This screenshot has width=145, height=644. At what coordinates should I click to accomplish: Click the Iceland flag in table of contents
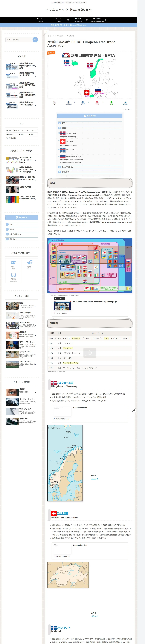63,150
